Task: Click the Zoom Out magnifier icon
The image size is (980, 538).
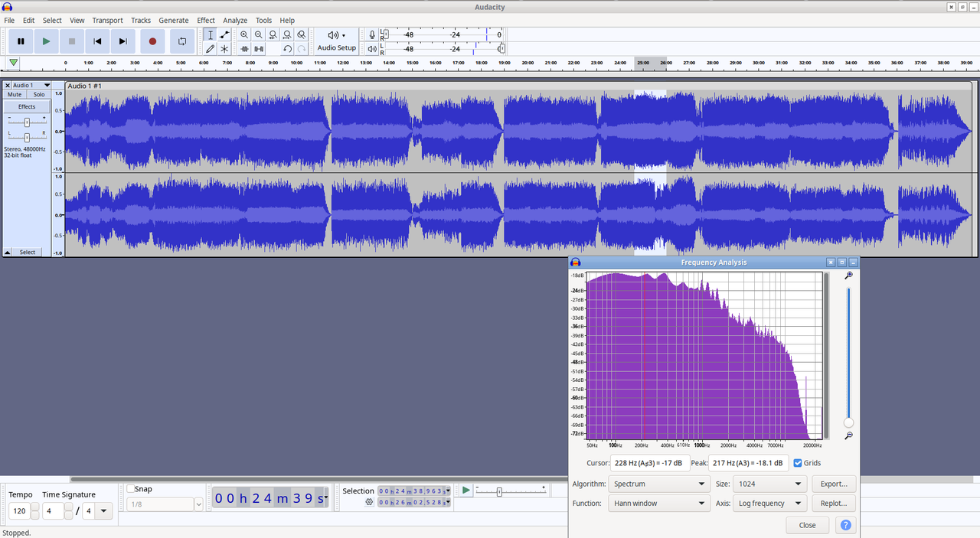Action: [x=259, y=35]
